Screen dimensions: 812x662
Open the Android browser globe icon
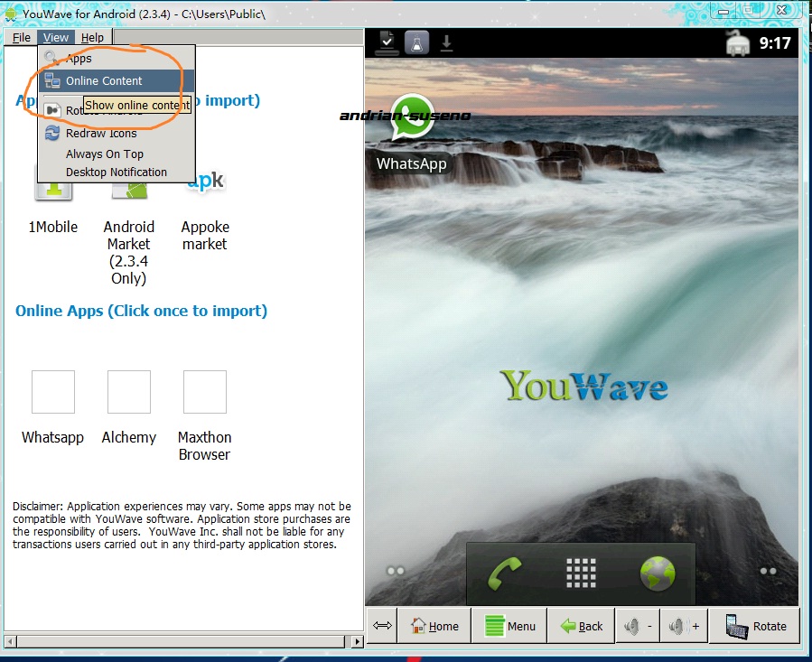point(658,573)
